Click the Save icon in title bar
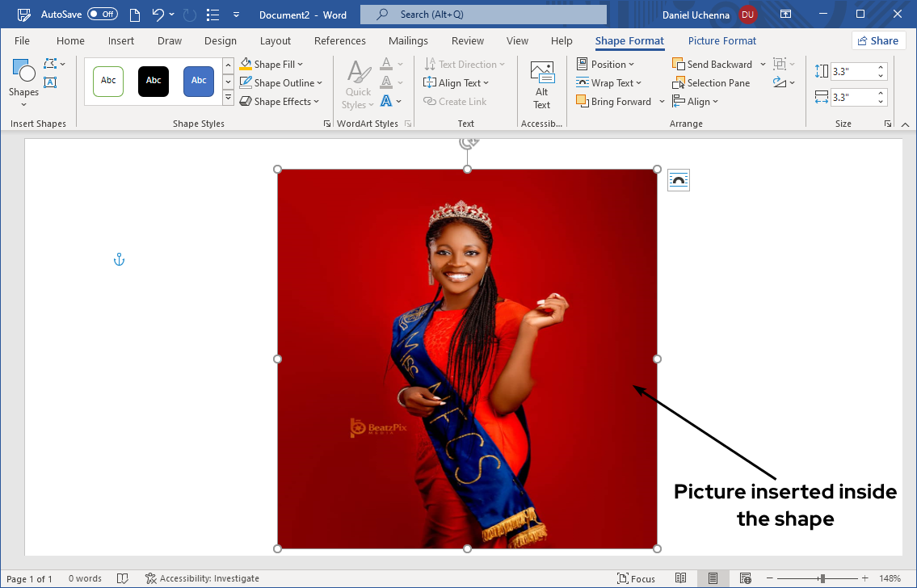Viewport: 917px width, 588px height. coord(23,15)
